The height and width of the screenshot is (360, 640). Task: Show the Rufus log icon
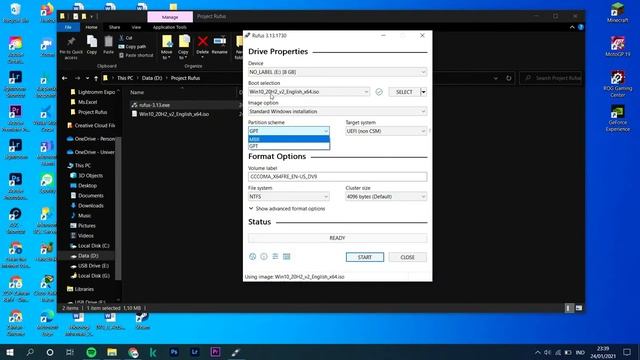(x=287, y=256)
